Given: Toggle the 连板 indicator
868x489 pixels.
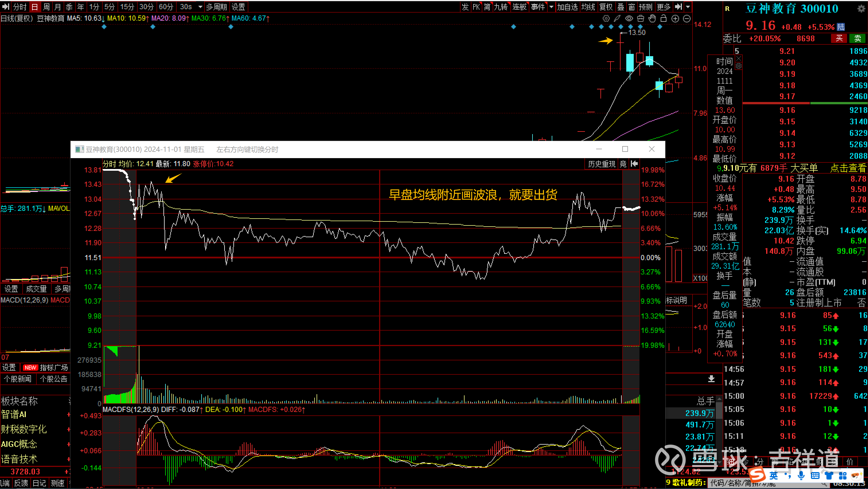Looking at the screenshot, I should coord(519,6).
